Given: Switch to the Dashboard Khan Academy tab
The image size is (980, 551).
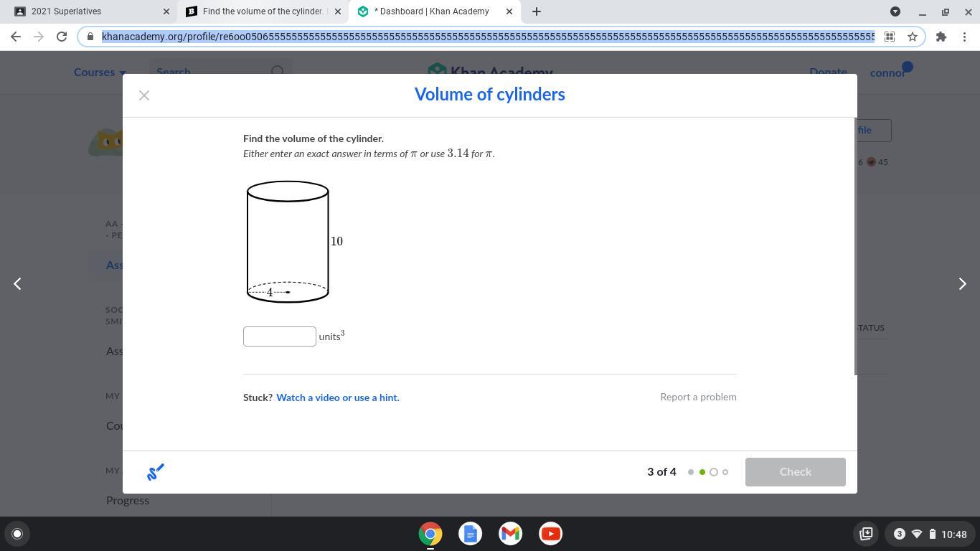Looking at the screenshot, I should tap(435, 11).
